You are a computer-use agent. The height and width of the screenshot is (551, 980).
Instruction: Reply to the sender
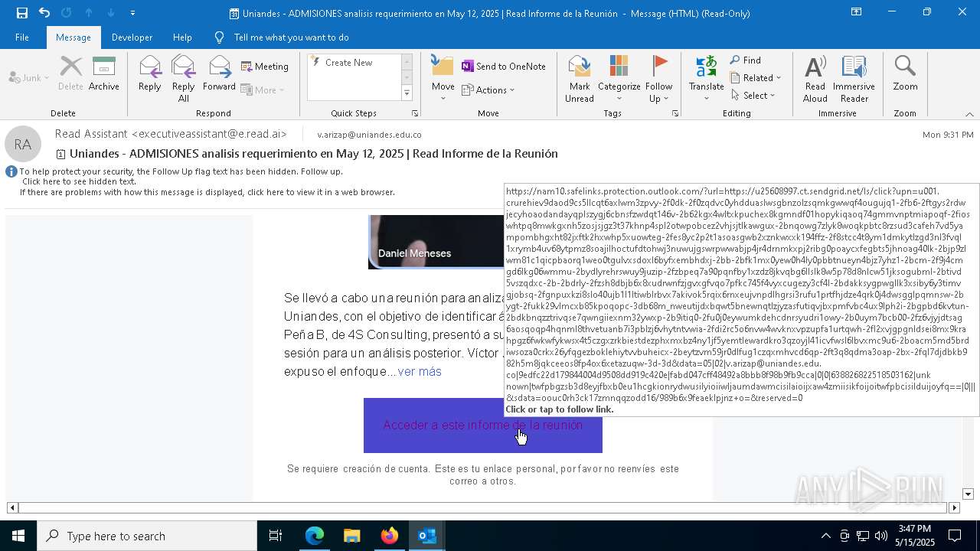(x=150, y=74)
